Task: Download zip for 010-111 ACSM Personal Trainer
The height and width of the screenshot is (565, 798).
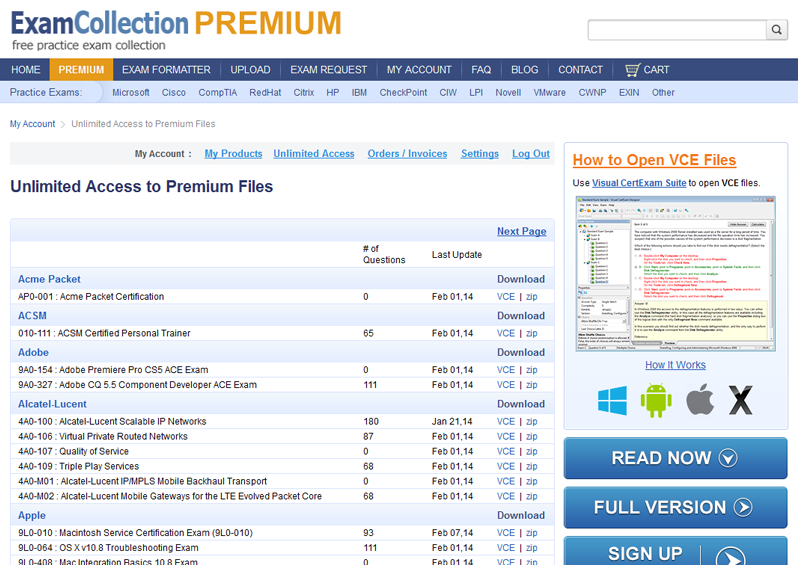Action: coord(531,333)
